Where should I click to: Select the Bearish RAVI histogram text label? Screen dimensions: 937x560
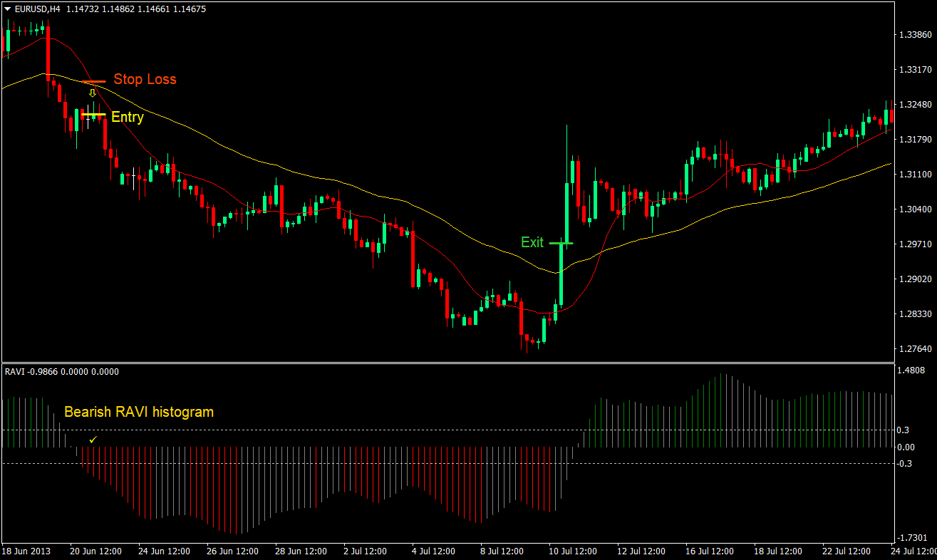pos(139,412)
